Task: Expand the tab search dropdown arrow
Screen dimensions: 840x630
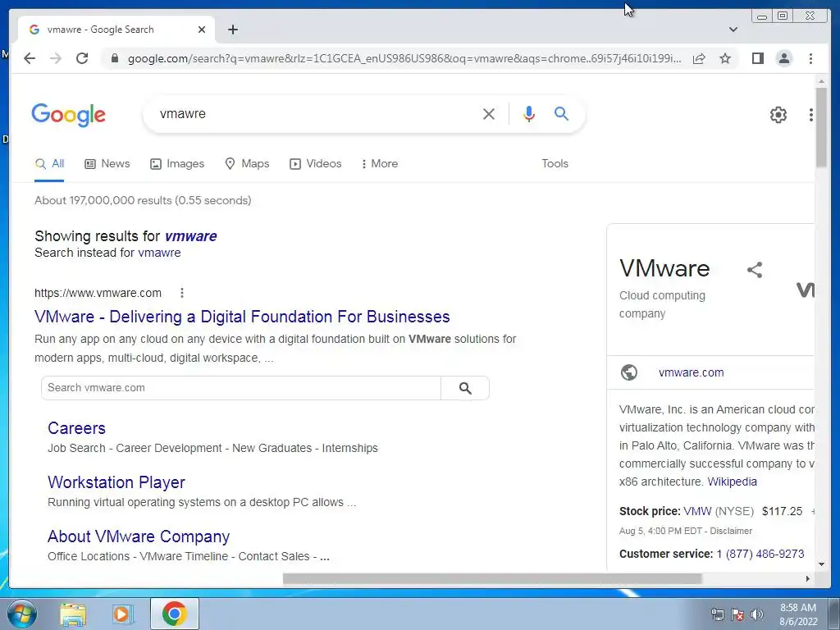Action: pos(733,30)
